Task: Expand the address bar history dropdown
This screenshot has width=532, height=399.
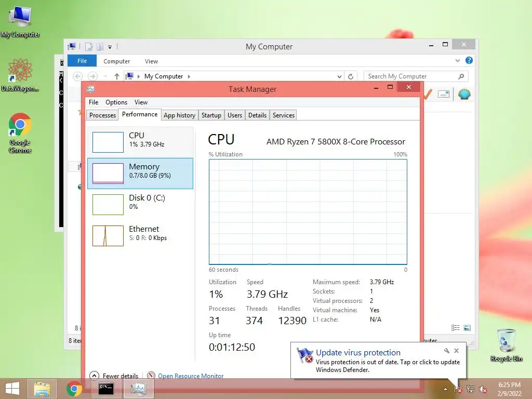Action: click(339, 77)
